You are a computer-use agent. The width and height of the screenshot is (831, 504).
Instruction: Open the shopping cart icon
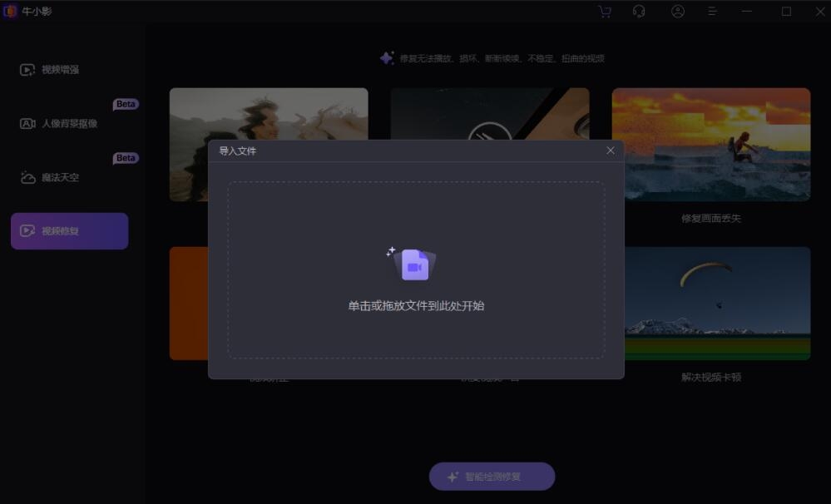click(604, 12)
